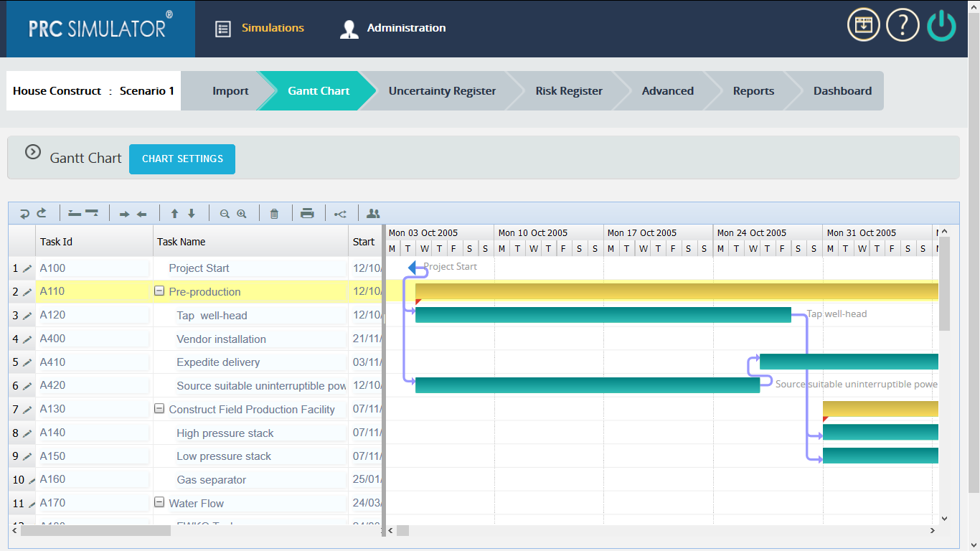The image size is (980, 551).
Task: Collapse the Gantt Chart panel circle arrow
Action: 33,152
